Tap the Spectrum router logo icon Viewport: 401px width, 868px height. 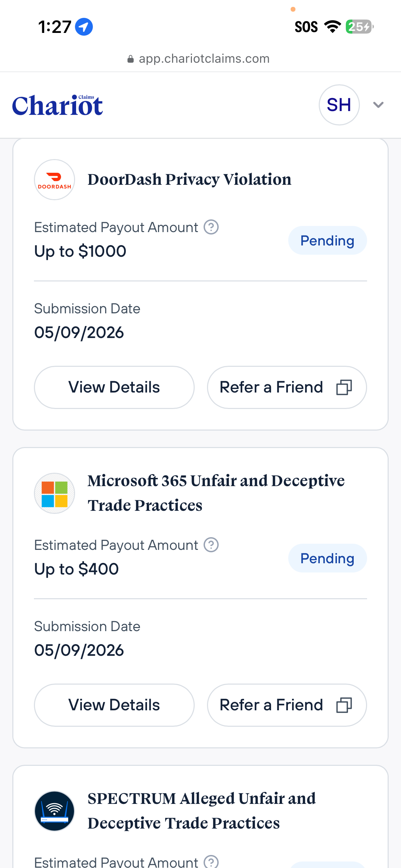[54, 811]
